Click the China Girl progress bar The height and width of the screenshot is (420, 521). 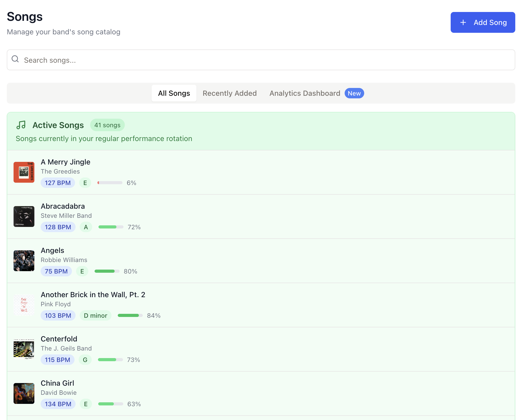click(x=111, y=404)
